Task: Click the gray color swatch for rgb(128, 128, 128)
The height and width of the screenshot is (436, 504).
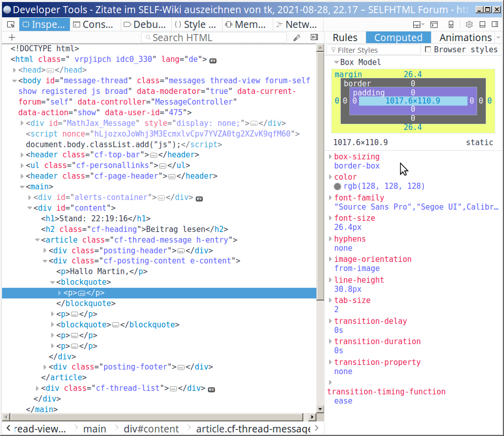Action: 338,187
